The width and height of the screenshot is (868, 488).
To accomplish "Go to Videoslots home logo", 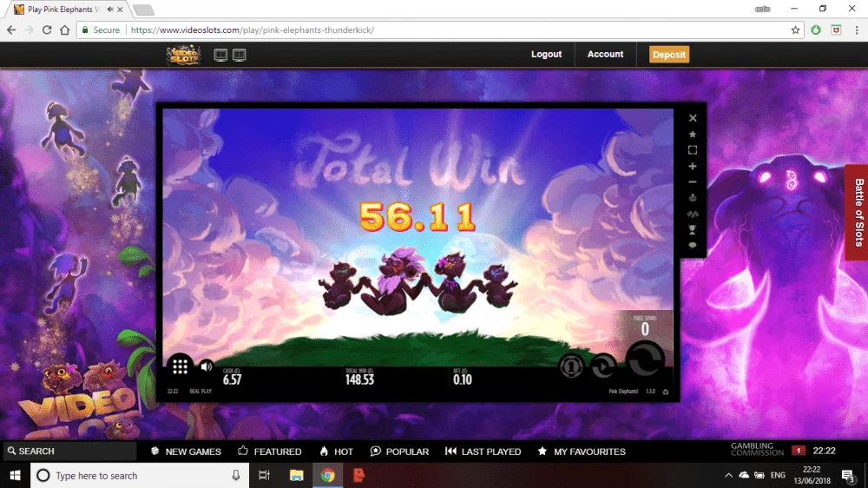I will [183, 55].
